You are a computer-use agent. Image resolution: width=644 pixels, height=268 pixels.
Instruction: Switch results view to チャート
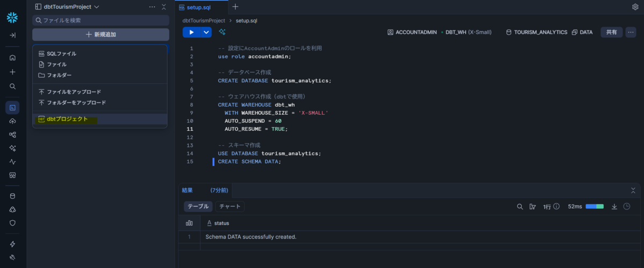230,206
